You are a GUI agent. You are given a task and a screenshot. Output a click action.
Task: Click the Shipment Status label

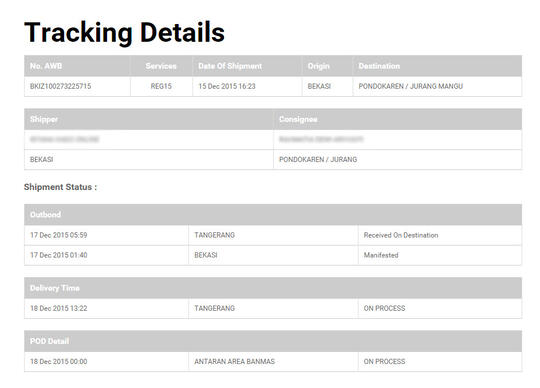60,187
